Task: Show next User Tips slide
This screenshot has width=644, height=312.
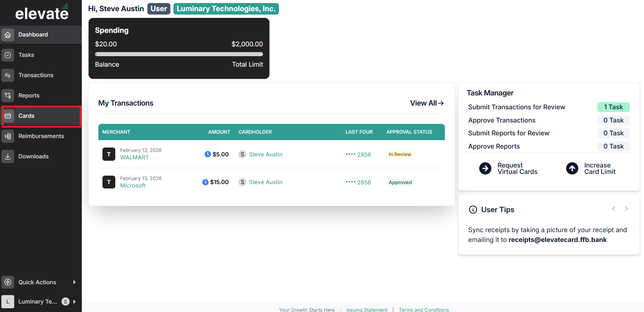Action: pos(626,209)
